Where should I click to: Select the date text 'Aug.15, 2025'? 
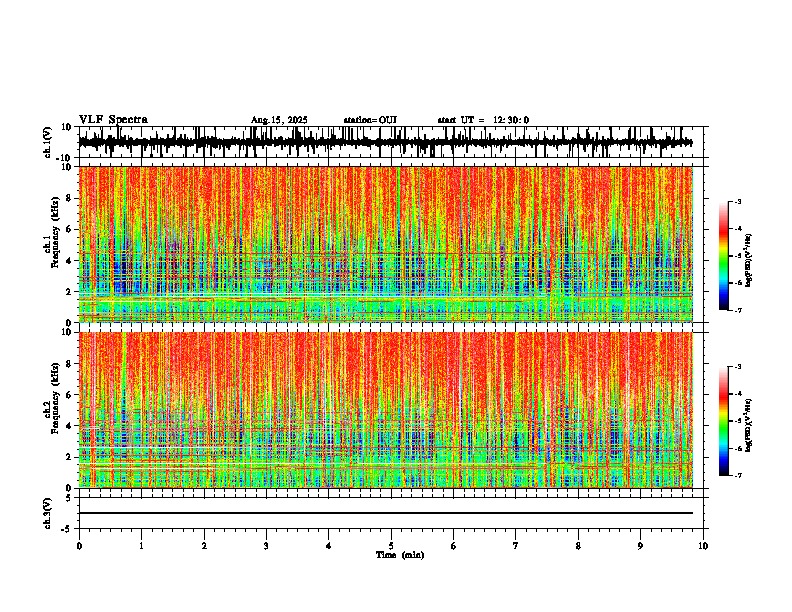(x=279, y=120)
